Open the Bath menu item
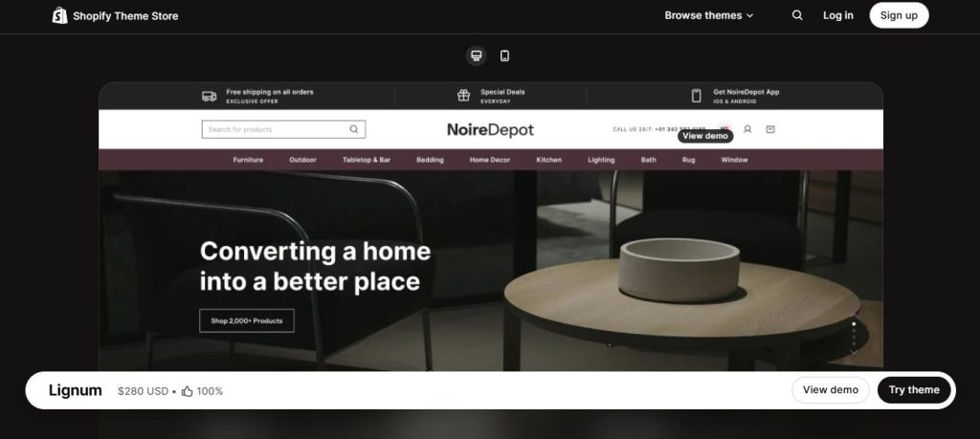 point(649,160)
